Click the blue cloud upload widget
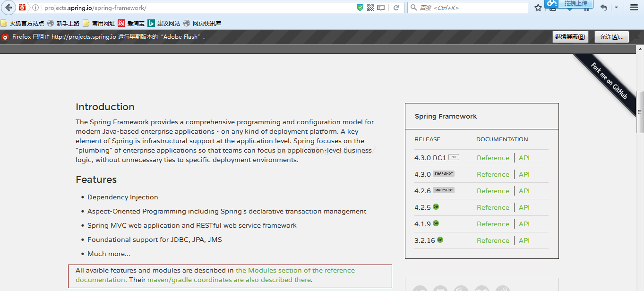 [x=568, y=4]
